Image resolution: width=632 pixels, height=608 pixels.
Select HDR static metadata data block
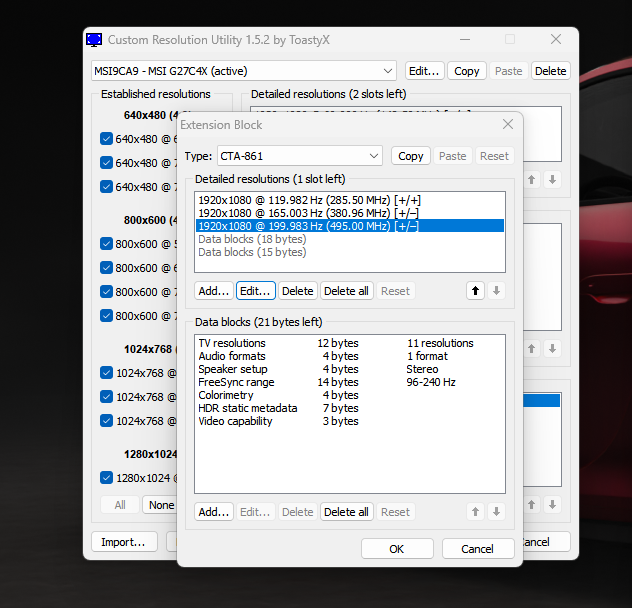point(247,408)
